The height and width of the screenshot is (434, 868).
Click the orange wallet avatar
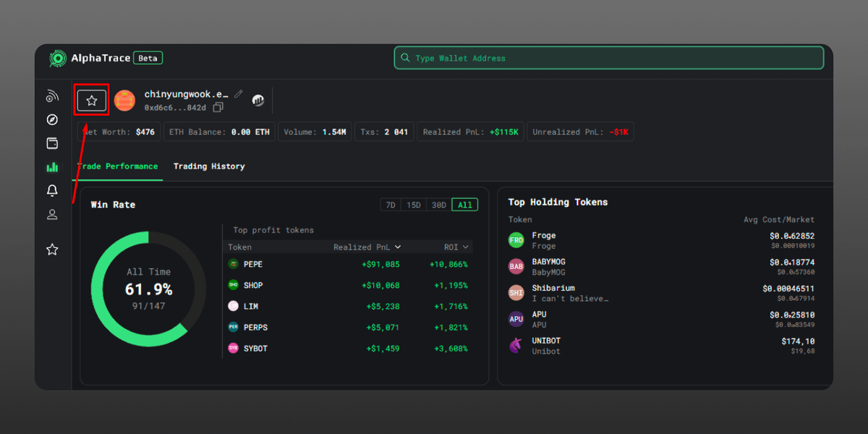coord(125,101)
